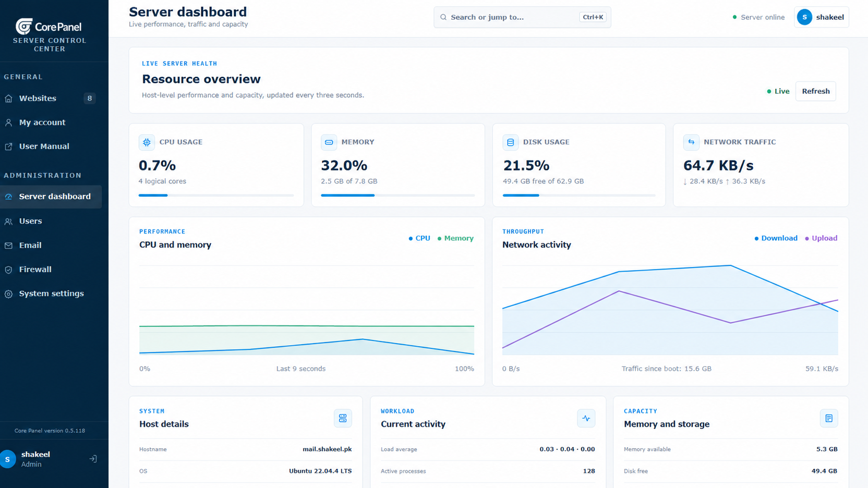Click the Firewall shield icon in sidebar
The height and width of the screenshot is (488, 868).
(8, 270)
